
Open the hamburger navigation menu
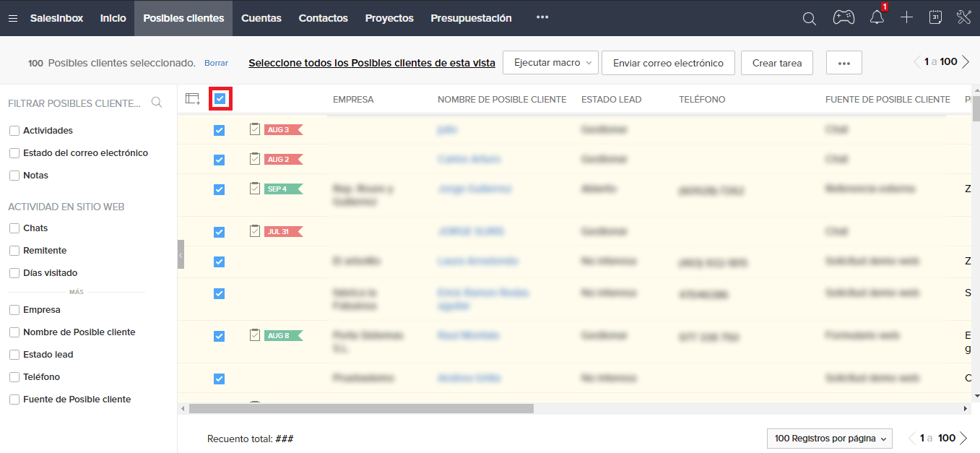[13, 18]
